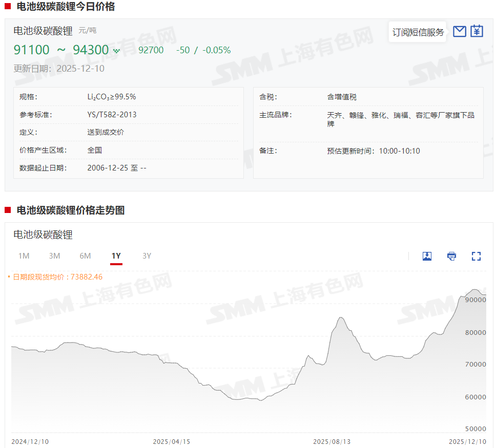Switch chart range to 1M
The height and width of the screenshot is (448, 496).
pos(24,256)
